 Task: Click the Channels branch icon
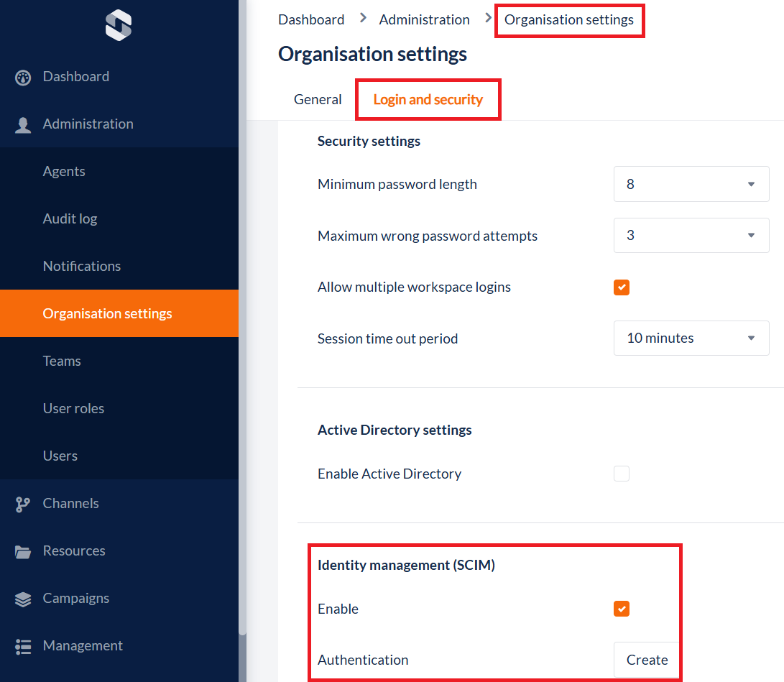23,504
